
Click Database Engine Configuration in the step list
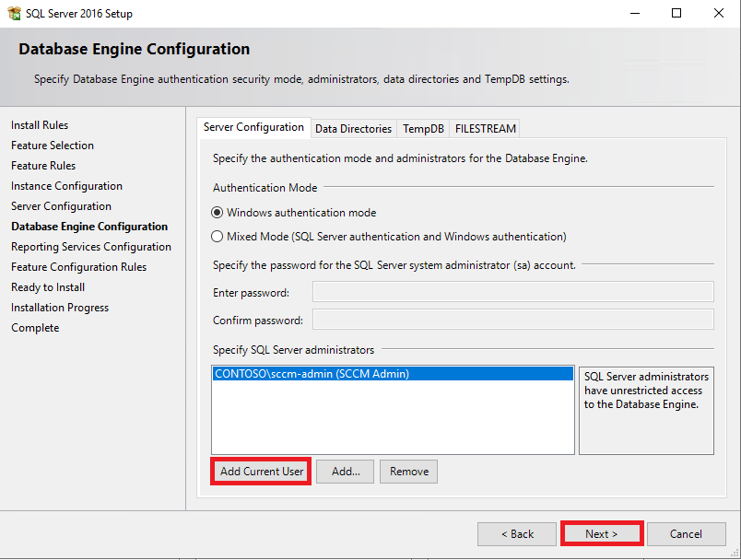click(x=89, y=227)
